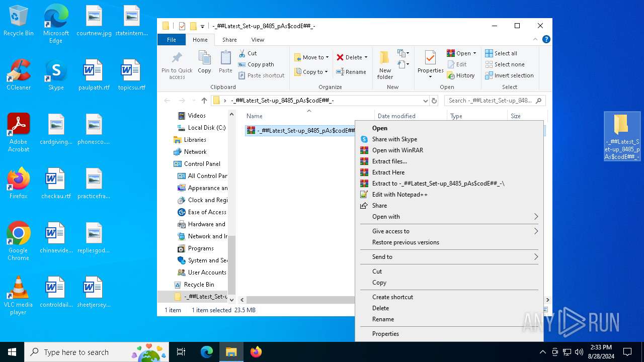
Task: Click the Windows Start button
Action: [x=12, y=352]
